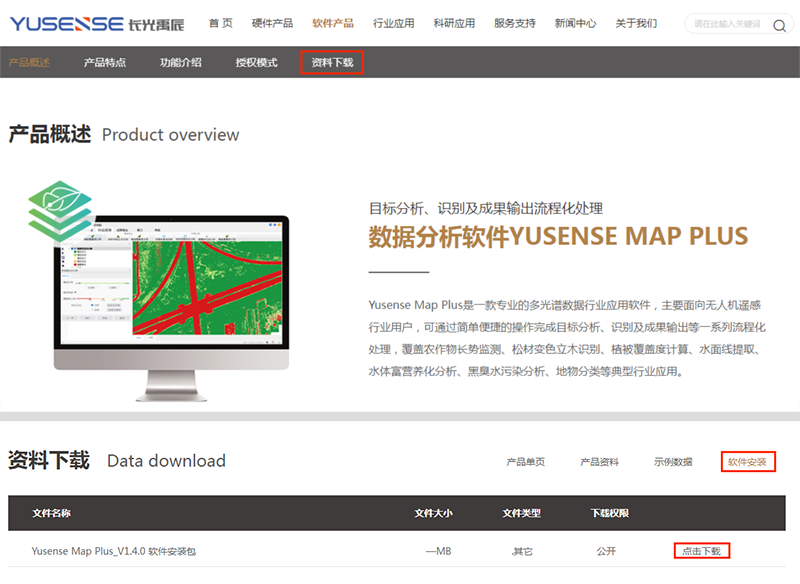Viewport: 800px width, 584px height.
Task: Switch to the 功能介绍 tab
Action: tap(181, 62)
